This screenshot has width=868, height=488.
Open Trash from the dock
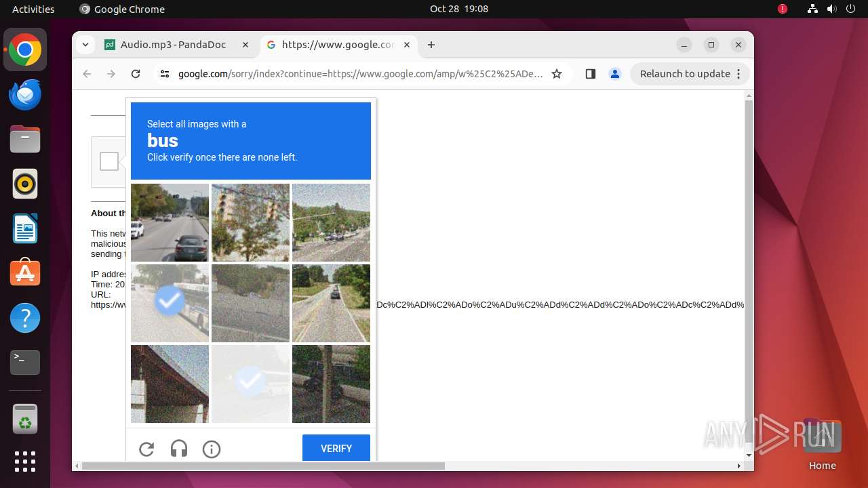coord(25,420)
